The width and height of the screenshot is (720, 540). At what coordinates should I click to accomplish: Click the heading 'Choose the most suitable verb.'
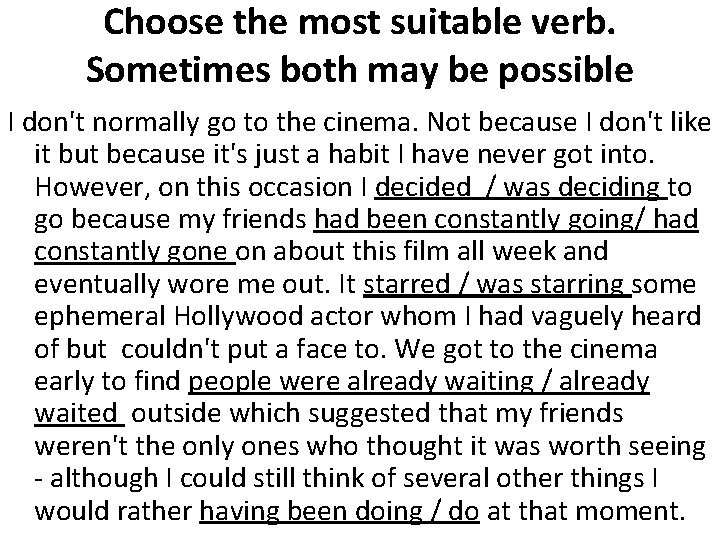360,23
